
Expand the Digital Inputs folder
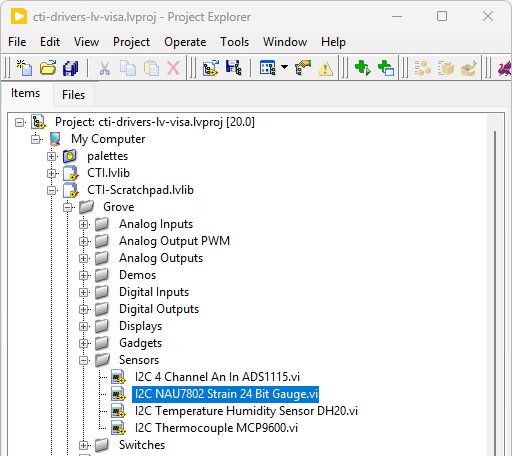(x=84, y=292)
